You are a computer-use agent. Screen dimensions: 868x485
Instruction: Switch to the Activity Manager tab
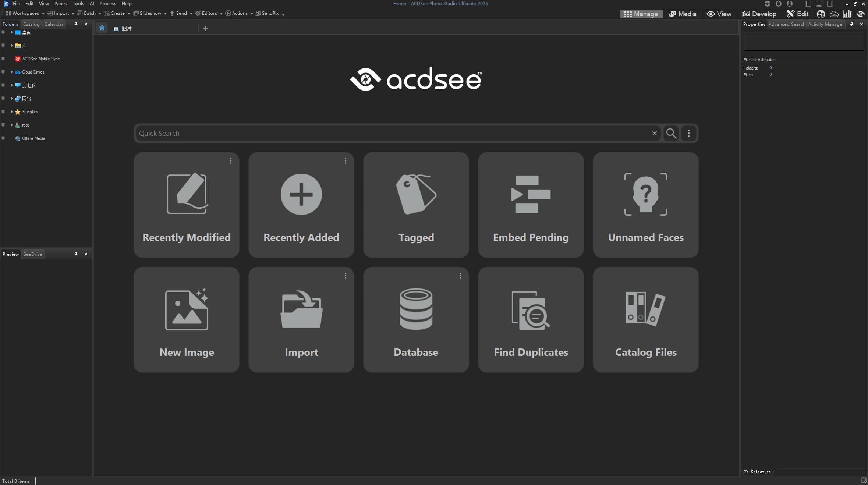[x=826, y=24]
